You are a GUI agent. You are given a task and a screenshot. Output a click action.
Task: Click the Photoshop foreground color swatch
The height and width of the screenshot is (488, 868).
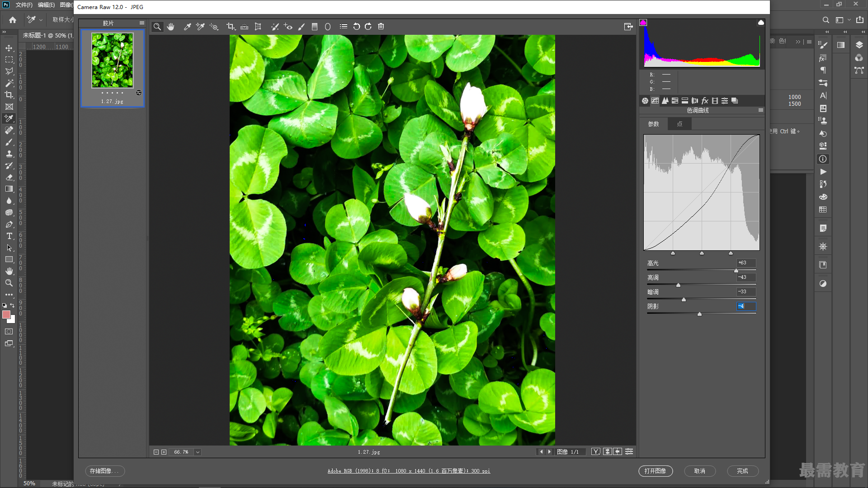click(6, 314)
